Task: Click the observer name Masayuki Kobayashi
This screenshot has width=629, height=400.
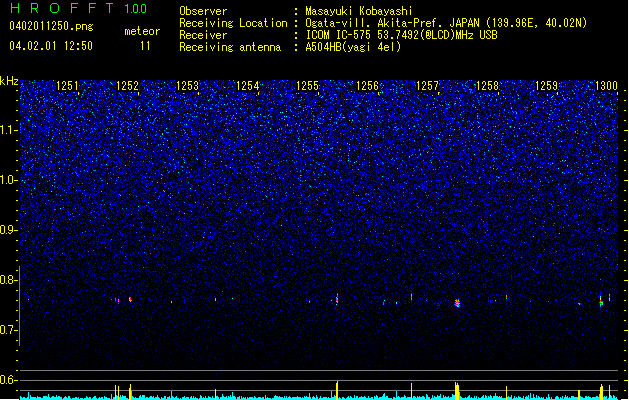Action: [x=359, y=11]
